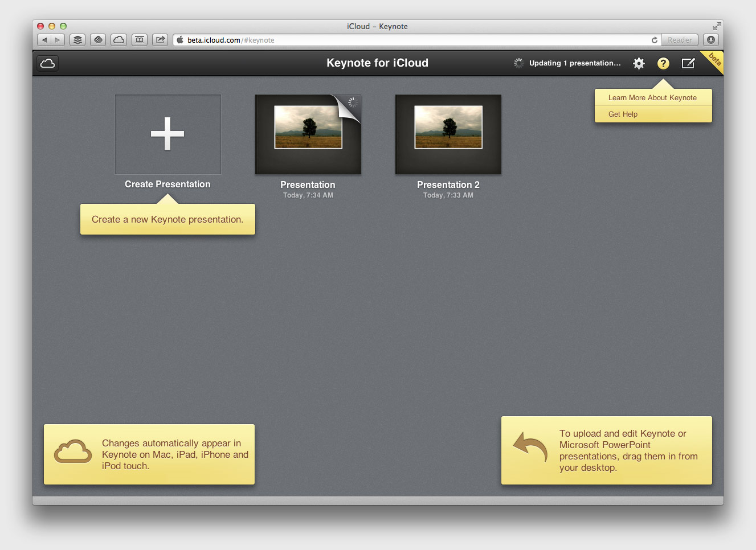Open the bookmarks book icon

(140, 40)
